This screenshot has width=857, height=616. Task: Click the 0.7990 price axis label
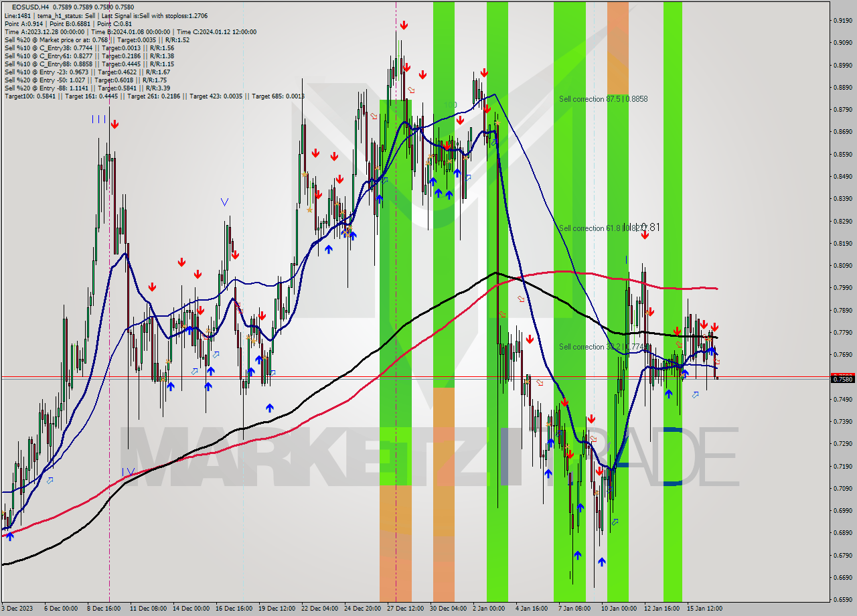tap(842, 288)
